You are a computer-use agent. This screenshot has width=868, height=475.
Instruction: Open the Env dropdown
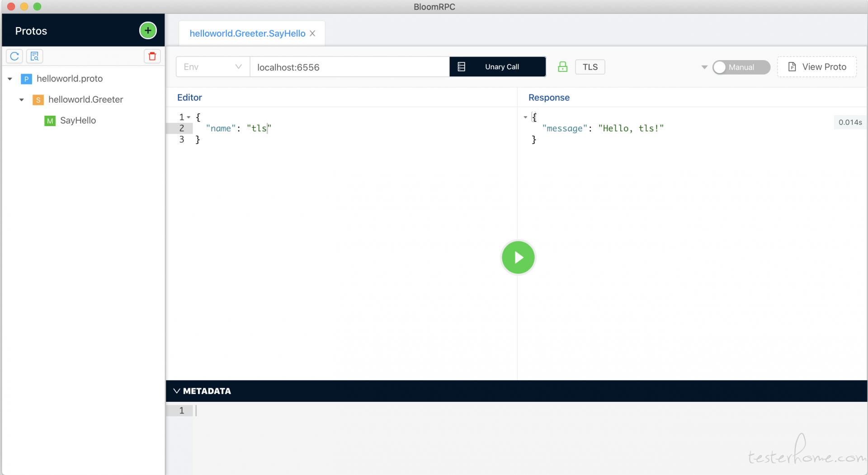[212, 67]
